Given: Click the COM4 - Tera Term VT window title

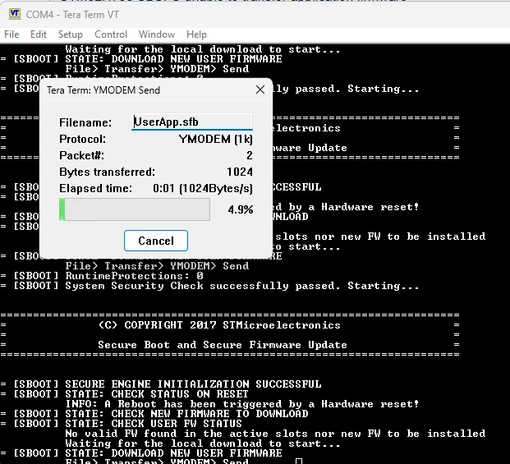Looking at the screenshot, I should [x=72, y=15].
